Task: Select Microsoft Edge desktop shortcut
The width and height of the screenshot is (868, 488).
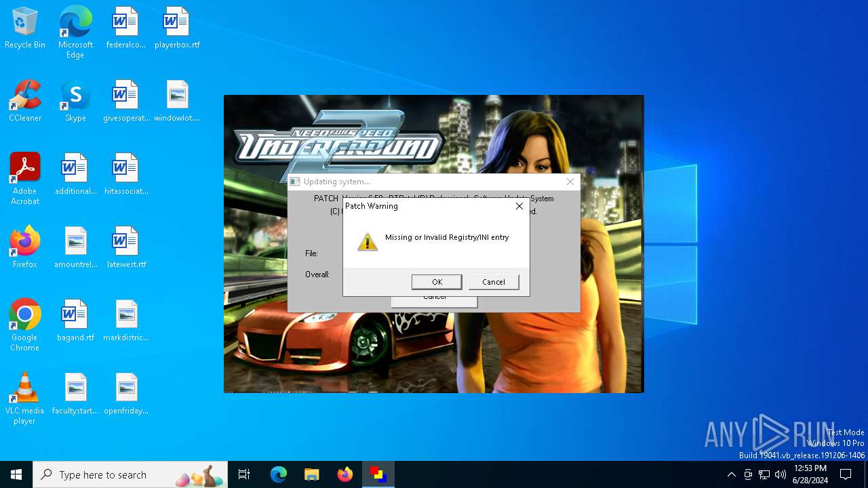Action: click(75, 32)
